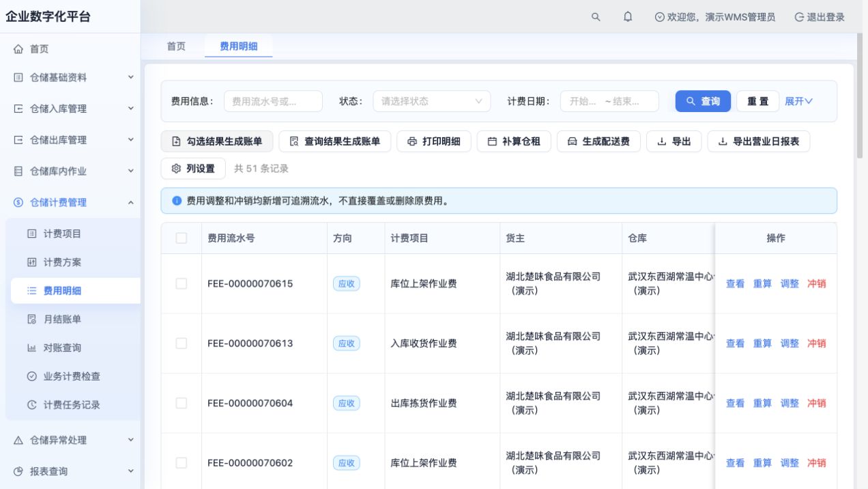This screenshot has width=868, height=489.
Task: Click the 欢迎您 user account label
Action: tap(715, 17)
